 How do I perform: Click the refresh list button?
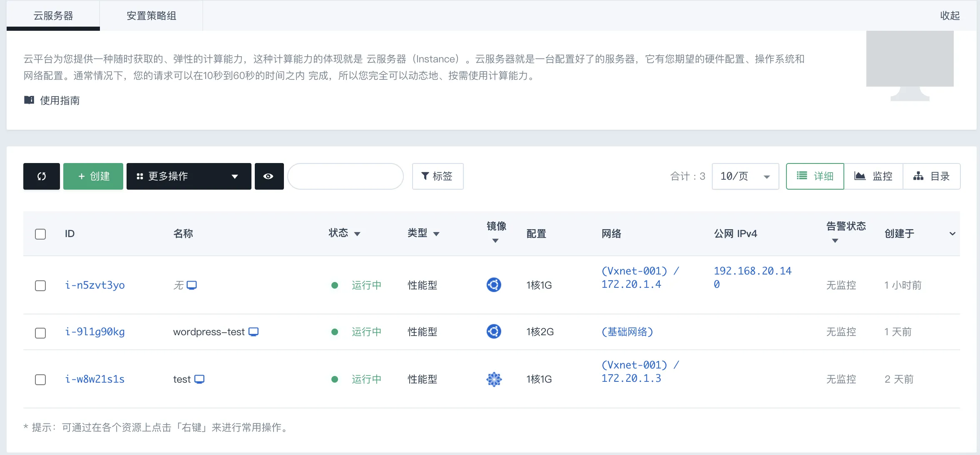[x=42, y=176]
